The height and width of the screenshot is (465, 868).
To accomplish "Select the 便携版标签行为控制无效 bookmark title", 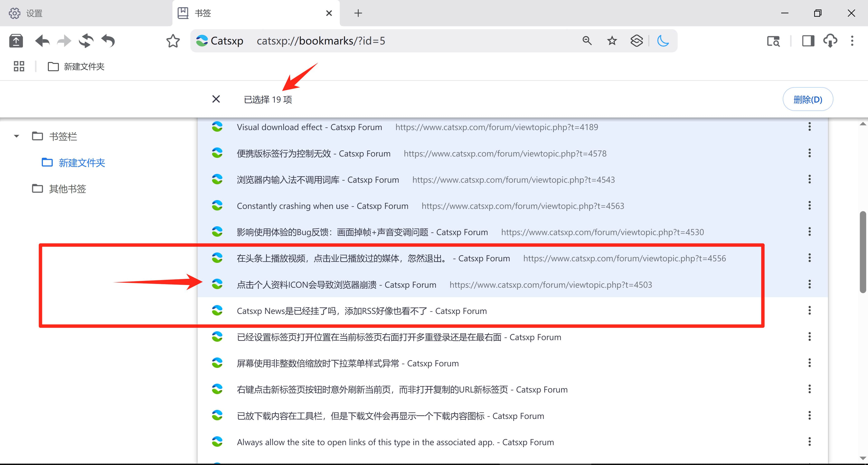I will [x=314, y=154].
